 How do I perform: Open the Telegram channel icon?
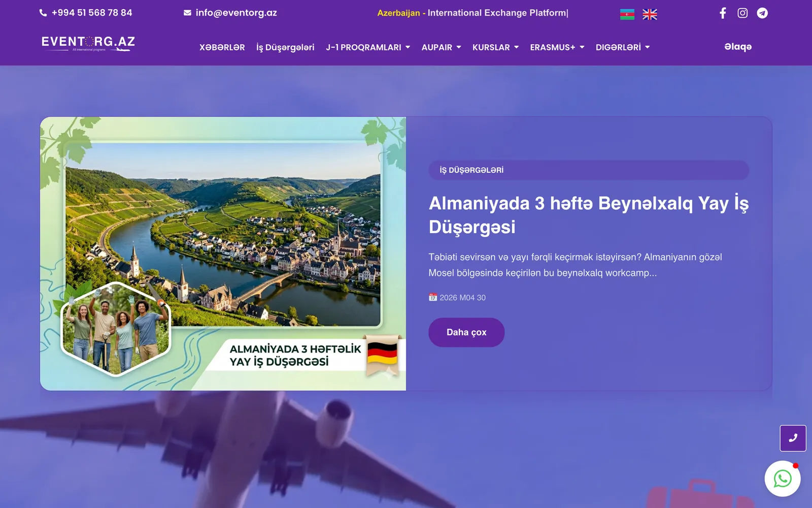(x=762, y=13)
